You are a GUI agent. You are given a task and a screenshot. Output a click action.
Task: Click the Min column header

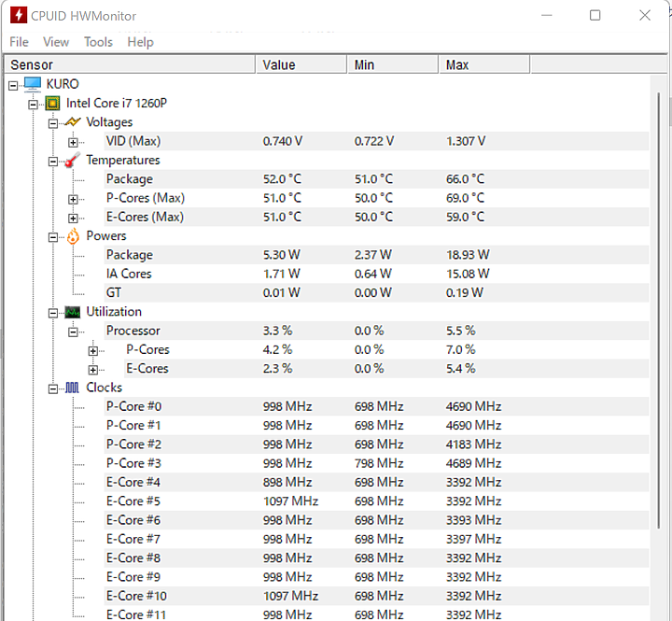[393, 64]
